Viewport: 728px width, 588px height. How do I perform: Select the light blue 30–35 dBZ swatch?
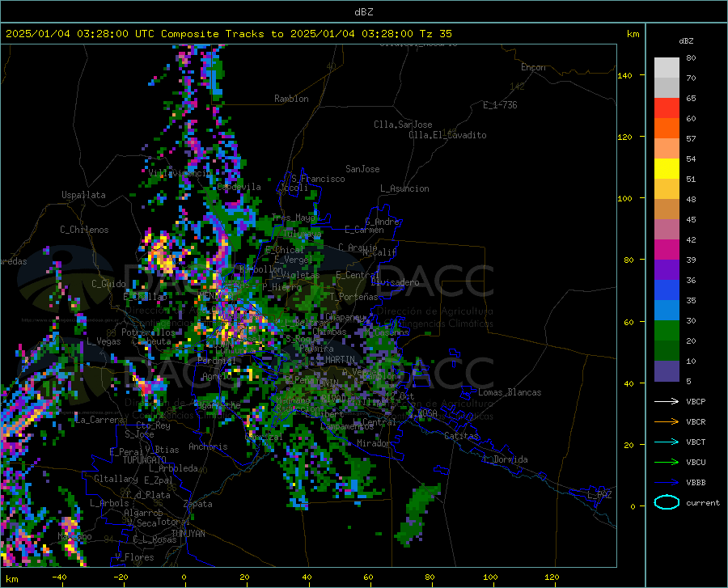click(667, 311)
